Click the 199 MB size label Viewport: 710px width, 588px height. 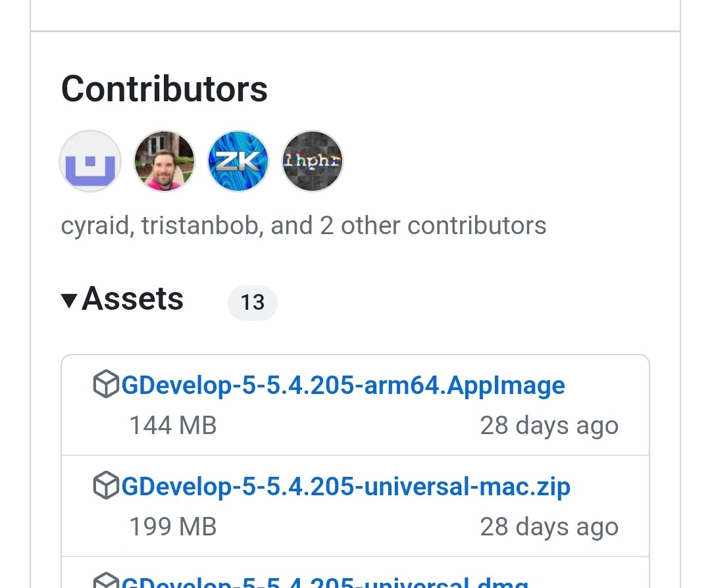click(x=172, y=526)
